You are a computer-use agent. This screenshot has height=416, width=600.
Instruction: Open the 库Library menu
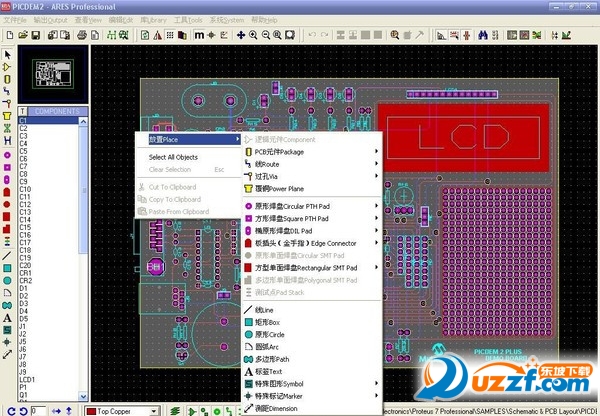point(153,20)
